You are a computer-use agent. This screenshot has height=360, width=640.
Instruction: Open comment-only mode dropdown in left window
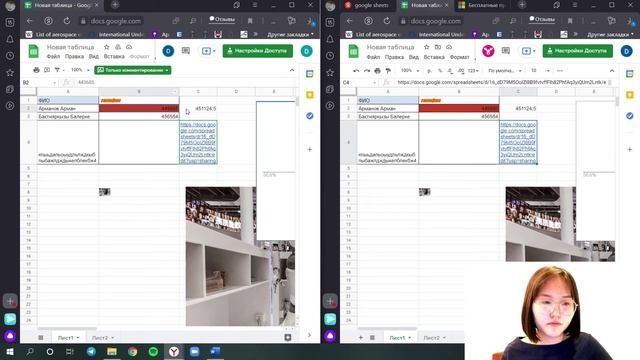coord(133,70)
